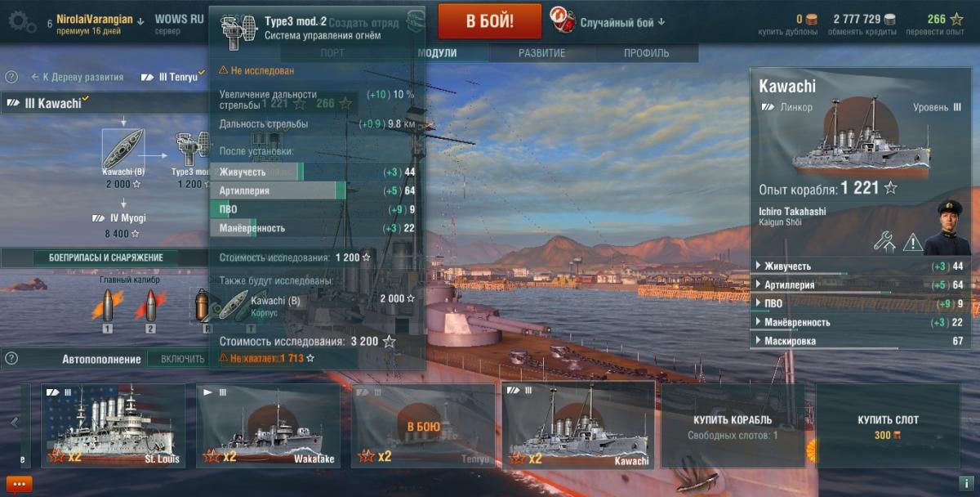980x497 pixels.
Task: Click КУПИТЬ СЛОТ for 300 doubloons
Action: (888, 427)
